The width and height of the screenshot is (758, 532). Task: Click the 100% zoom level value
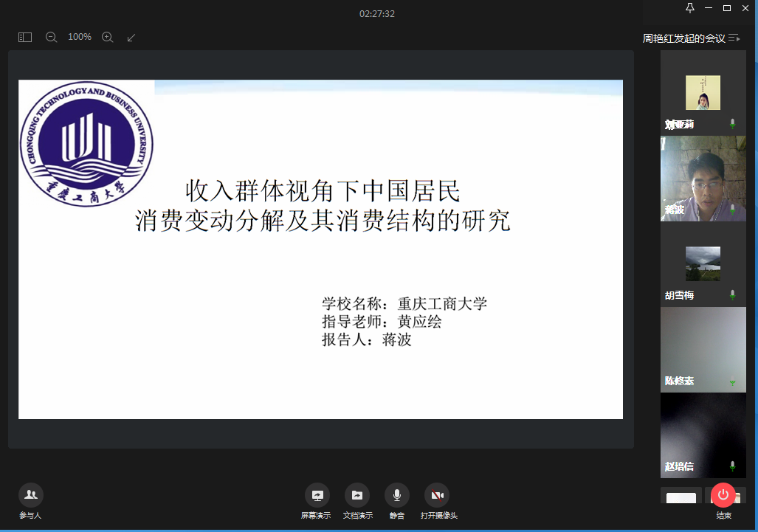(80, 37)
